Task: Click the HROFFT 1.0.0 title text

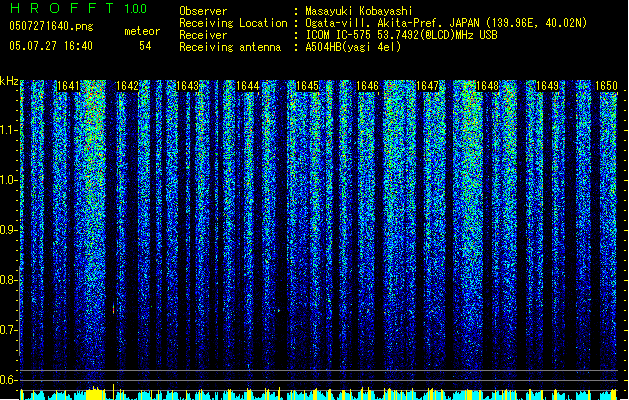Action: coord(78,8)
